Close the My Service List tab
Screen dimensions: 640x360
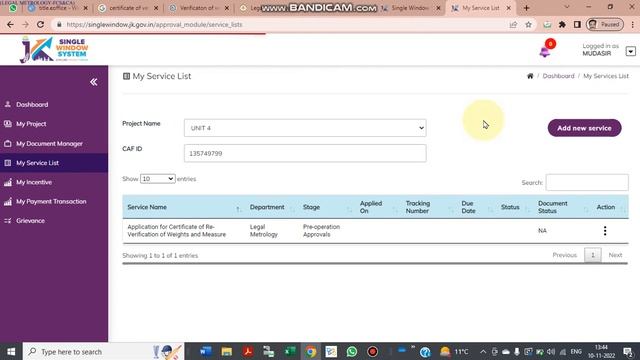pos(509,8)
